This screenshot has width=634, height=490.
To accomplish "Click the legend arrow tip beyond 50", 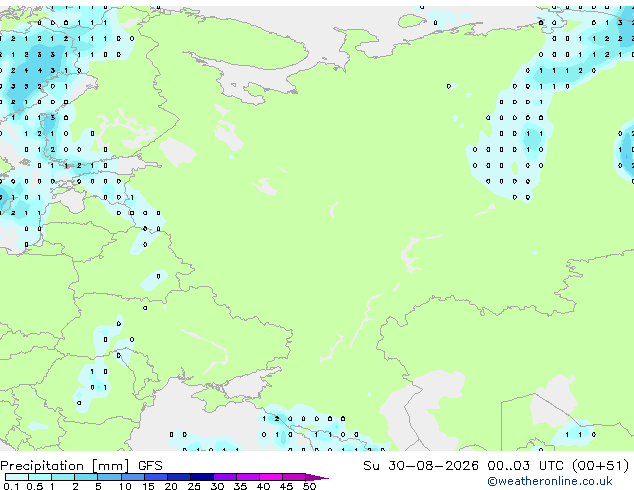I will (317, 477).
